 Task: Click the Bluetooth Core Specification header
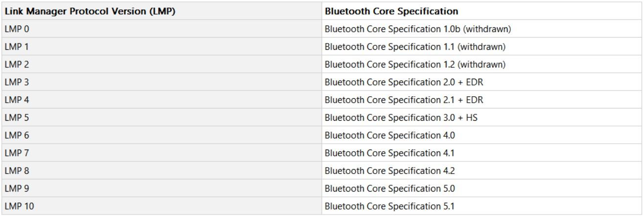(391, 11)
